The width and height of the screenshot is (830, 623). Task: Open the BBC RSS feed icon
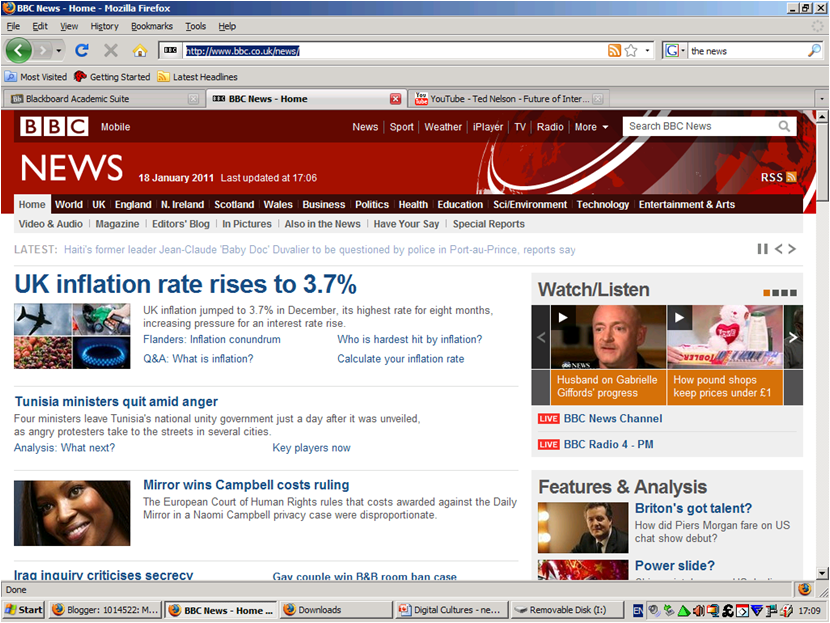tap(791, 177)
